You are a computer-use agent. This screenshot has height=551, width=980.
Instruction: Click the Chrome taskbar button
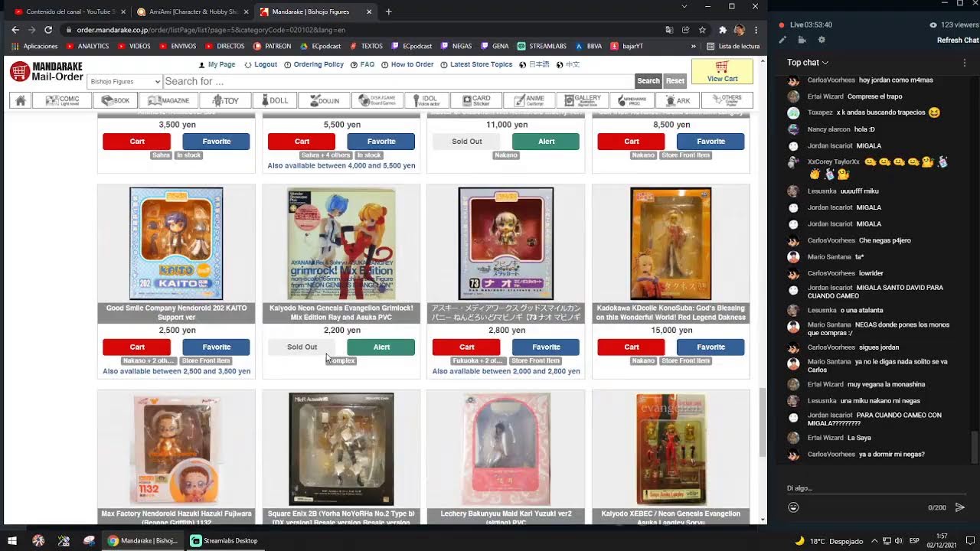coord(143,540)
